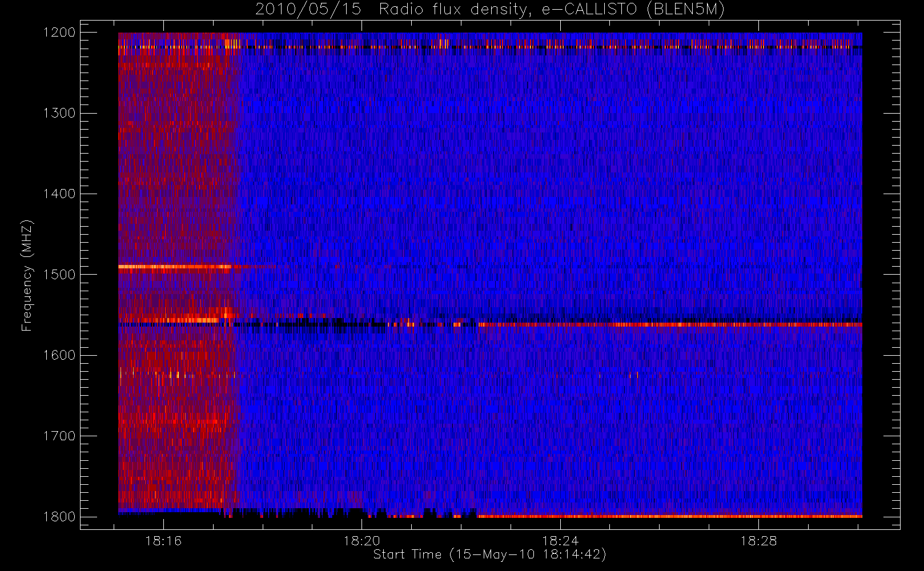
Task: Click the 18:24 time tick label
Action: (x=560, y=541)
